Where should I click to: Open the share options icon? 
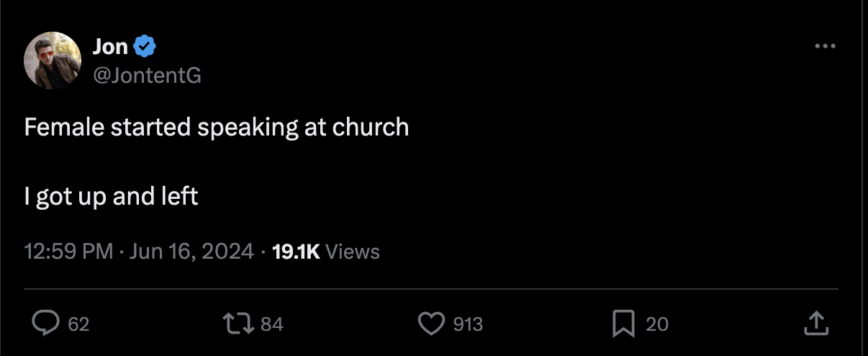click(815, 324)
